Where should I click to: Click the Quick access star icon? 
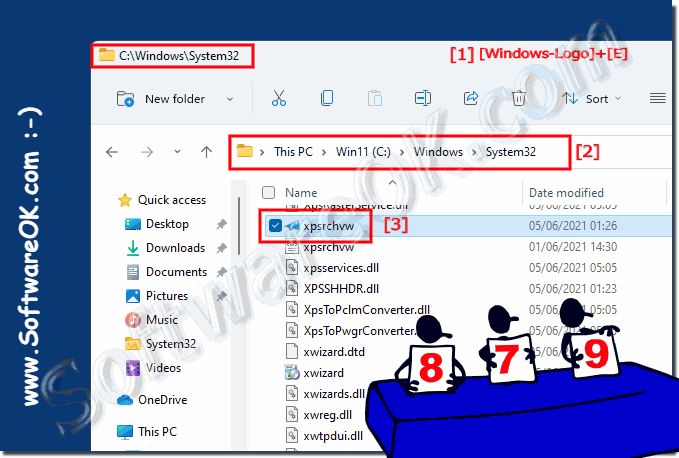coord(125,200)
